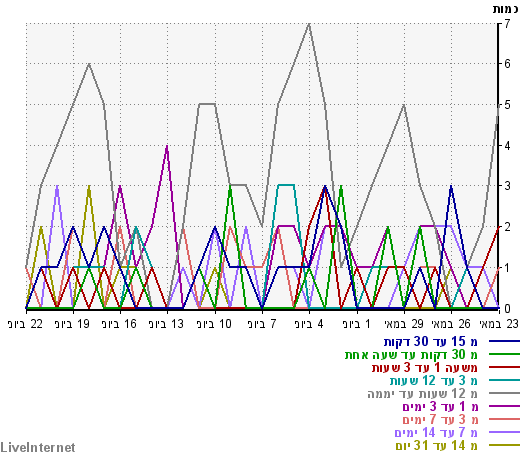Click legend label 'מ 12 שעות עד יממה'

(423, 394)
